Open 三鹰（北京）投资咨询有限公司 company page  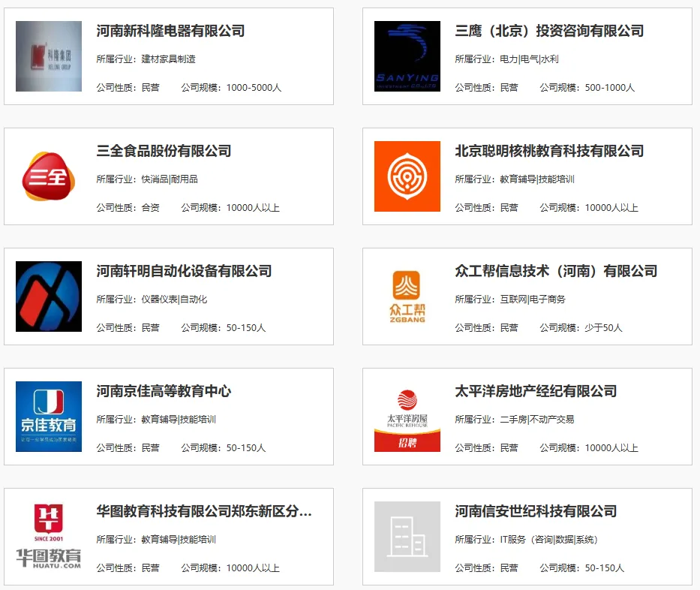549,31
